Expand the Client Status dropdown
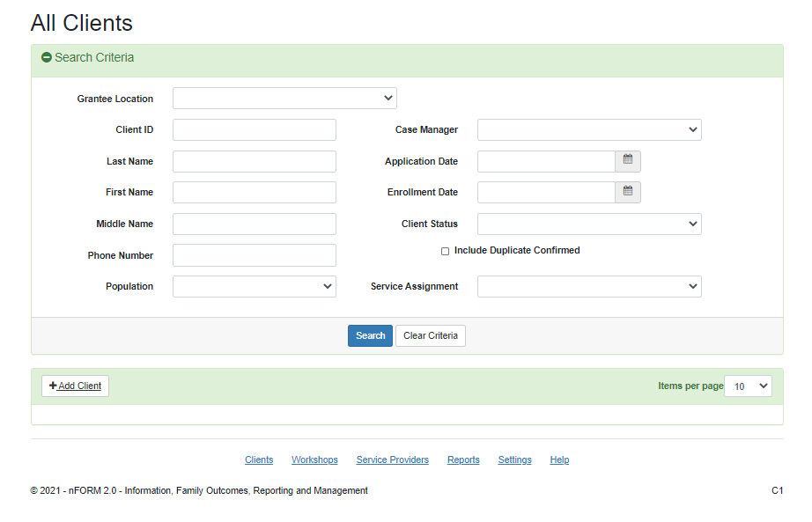Viewport: 812px width, 522px height. click(x=588, y=224)
